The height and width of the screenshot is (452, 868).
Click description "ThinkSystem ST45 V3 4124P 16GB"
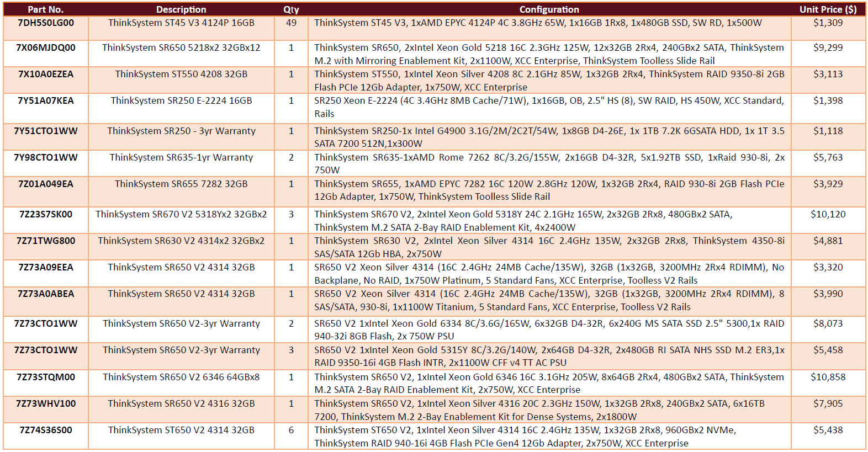181,23
